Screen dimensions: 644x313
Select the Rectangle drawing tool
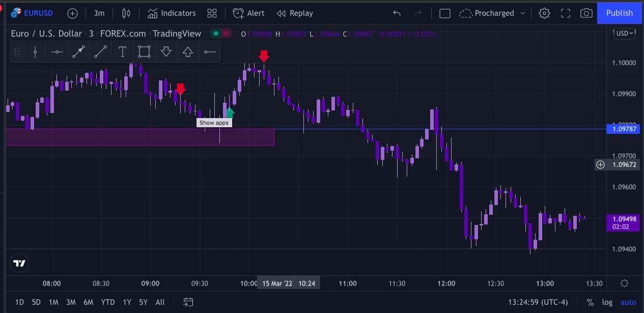[144, 51]
